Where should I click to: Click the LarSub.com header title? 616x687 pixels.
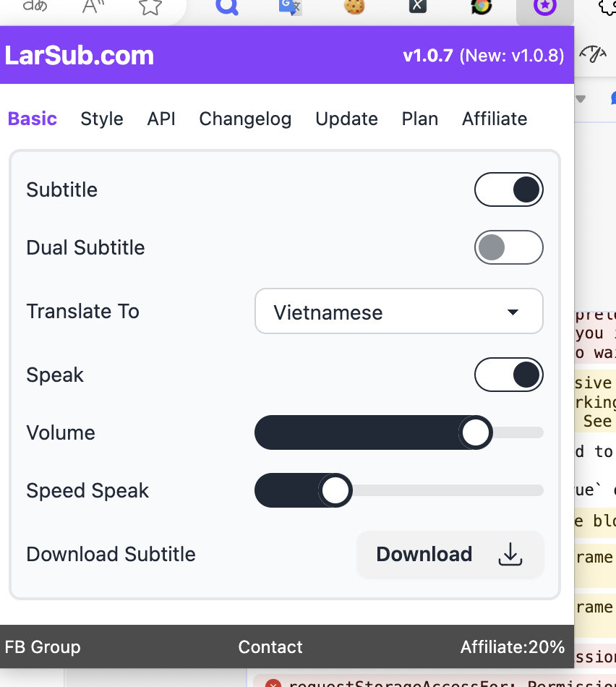(x=80, y=55)
